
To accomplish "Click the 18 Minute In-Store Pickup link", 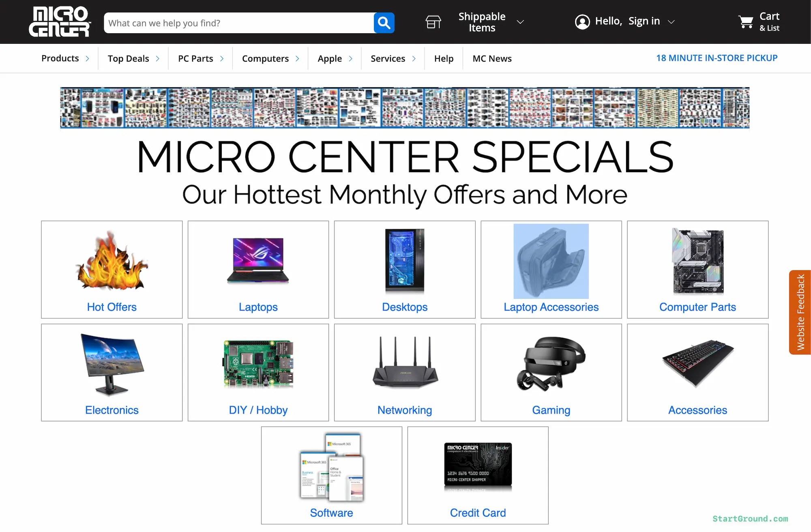I will [x=717, y=58].
